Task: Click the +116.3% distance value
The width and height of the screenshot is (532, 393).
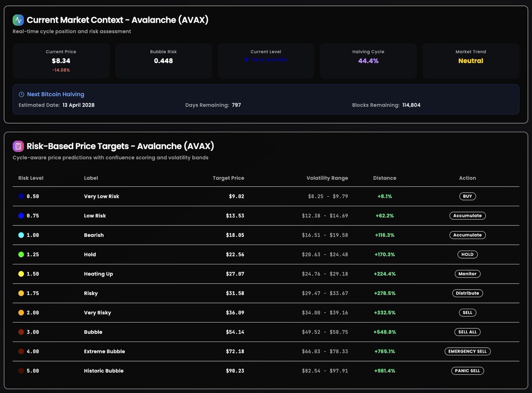Action: point(385,235)
